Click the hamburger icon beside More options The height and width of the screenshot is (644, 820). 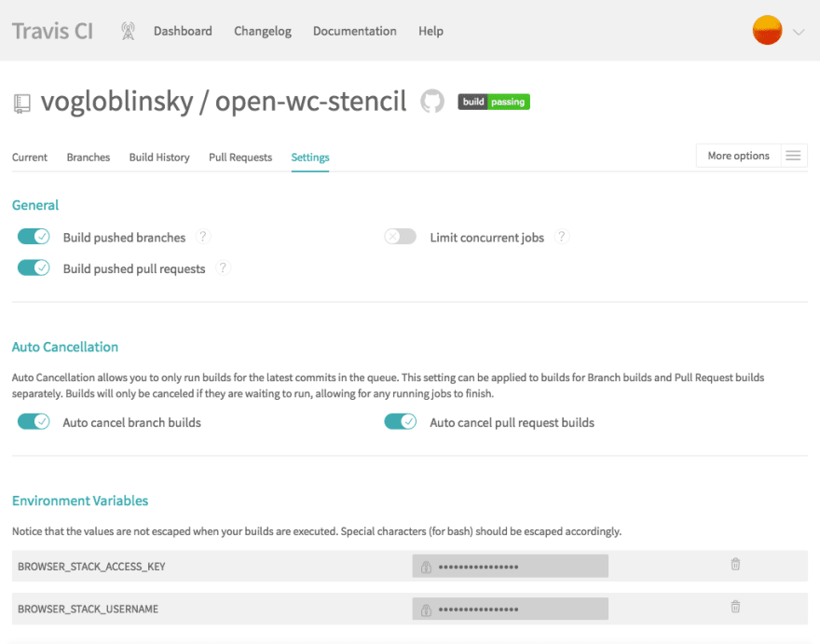(x=793, y=156)
